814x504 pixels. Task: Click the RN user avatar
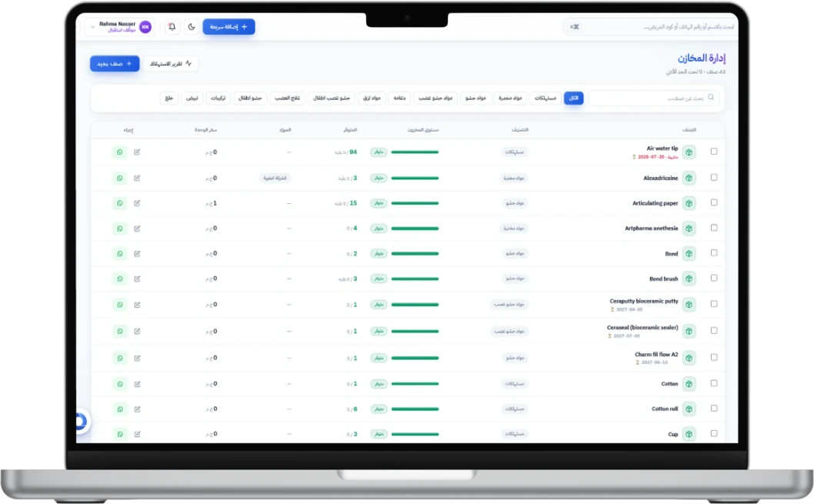[145, 27]
